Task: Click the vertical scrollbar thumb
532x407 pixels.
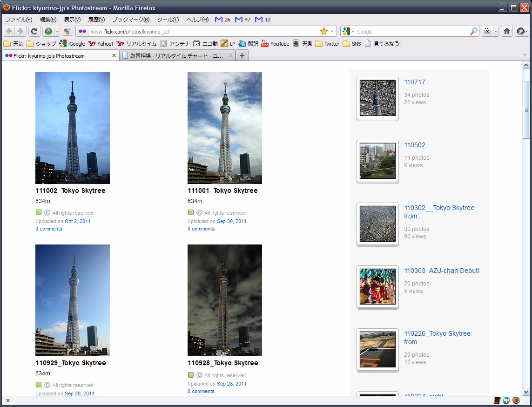Action: pos(526,109)
